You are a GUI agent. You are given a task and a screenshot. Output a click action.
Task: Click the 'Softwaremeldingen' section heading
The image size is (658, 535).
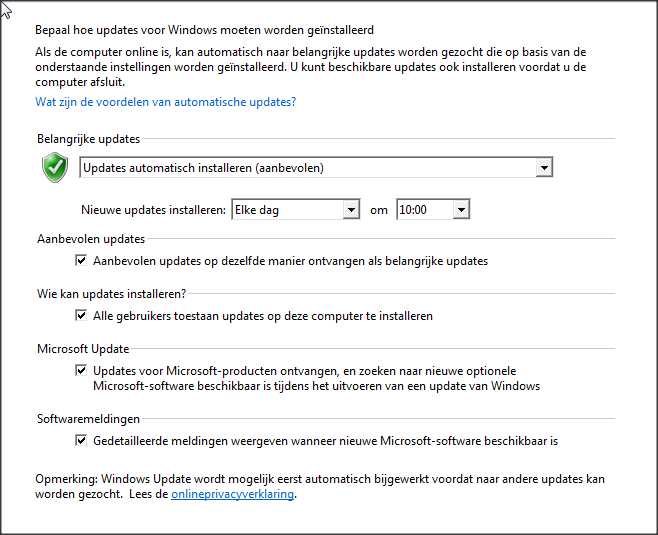point(89,419)
